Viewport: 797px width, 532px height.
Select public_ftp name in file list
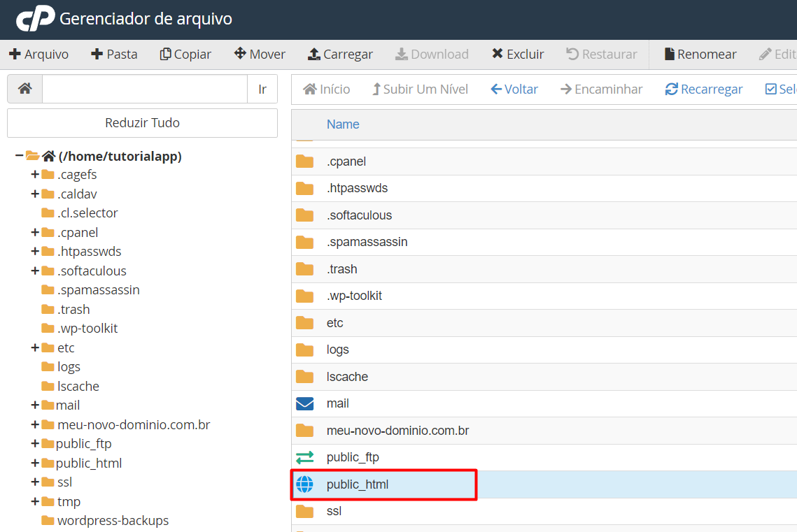[353, 457]
